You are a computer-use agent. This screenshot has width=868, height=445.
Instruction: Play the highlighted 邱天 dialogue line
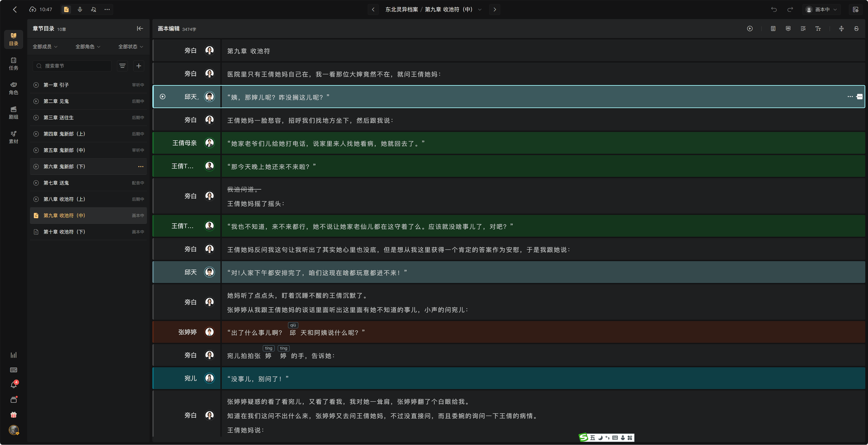[x=163, y=97]
